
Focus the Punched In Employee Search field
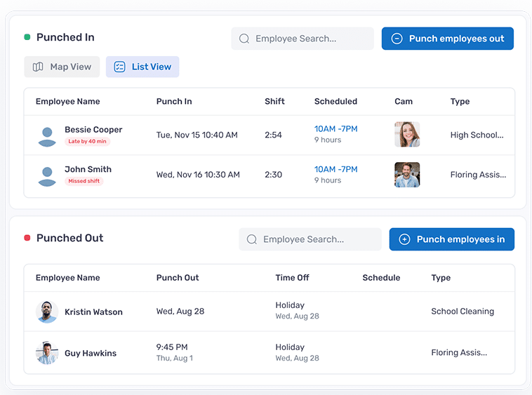tap(309, 39)
